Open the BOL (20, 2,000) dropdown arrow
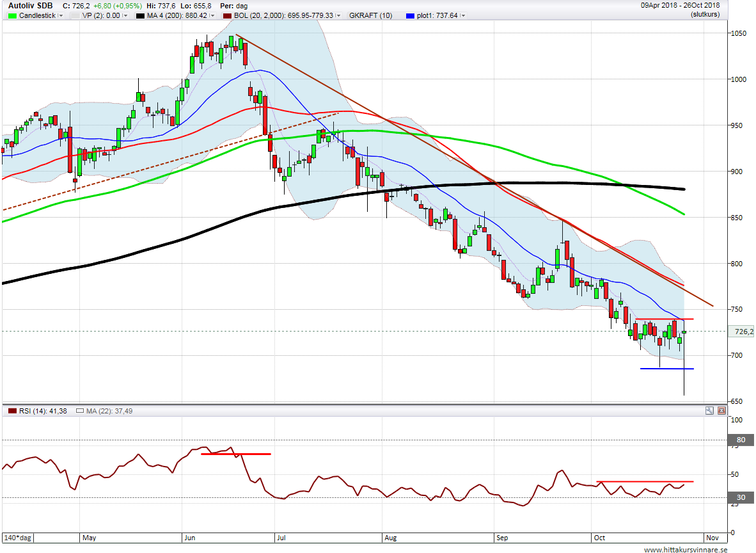 (x=338, y=15)
